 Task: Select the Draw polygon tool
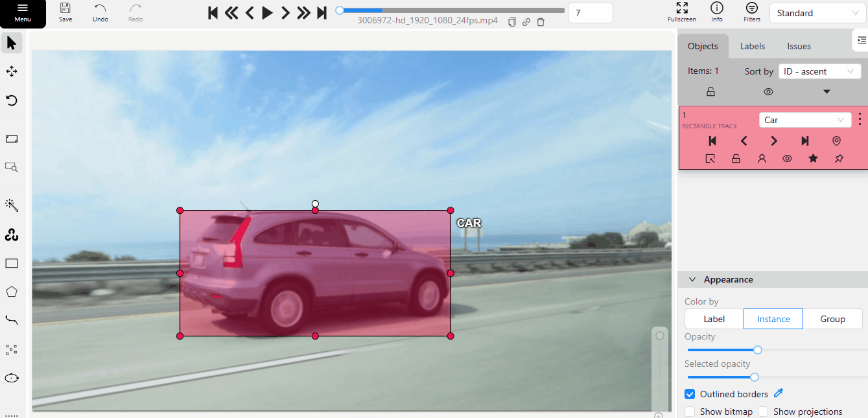[12, 292]
